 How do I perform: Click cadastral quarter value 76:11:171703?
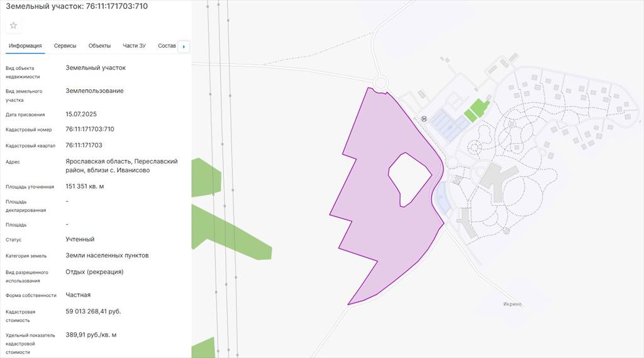tap(84, 145)
